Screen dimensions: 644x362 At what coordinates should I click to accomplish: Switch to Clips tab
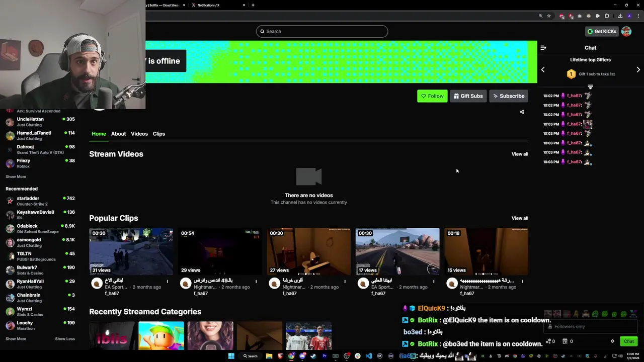click(159, 134)
